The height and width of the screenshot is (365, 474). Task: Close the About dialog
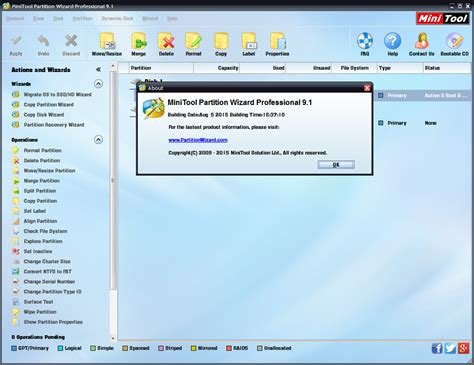[x=367, y=88]
